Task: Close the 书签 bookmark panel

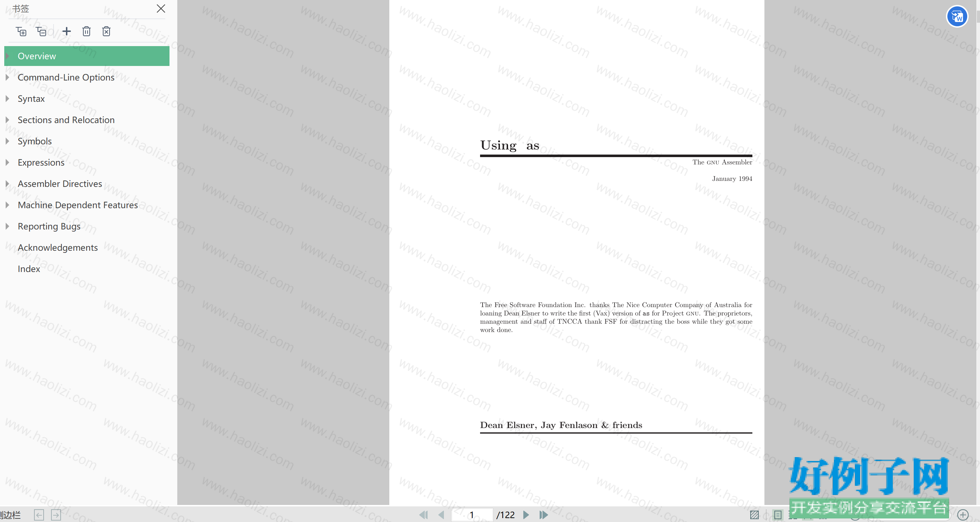Action: pos(161,9)
